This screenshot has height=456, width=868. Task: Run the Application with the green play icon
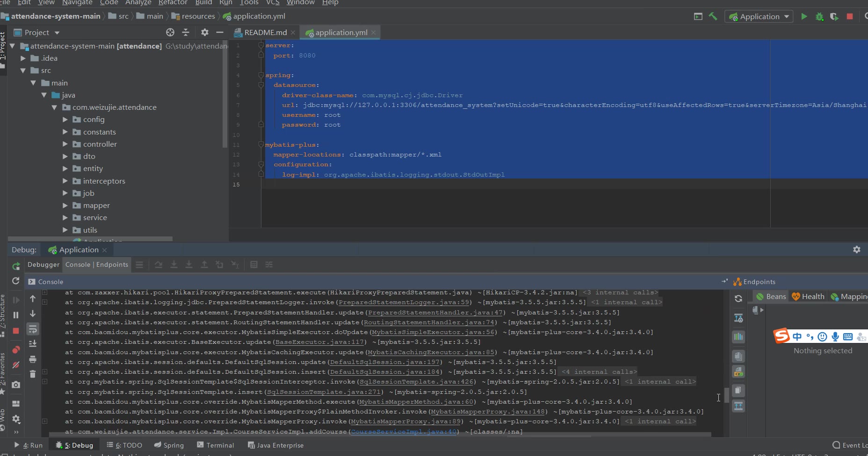tap(804, 16)
